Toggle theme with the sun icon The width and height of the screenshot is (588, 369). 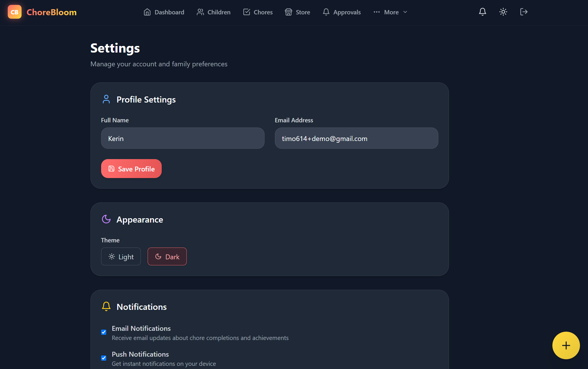[503, 12]
